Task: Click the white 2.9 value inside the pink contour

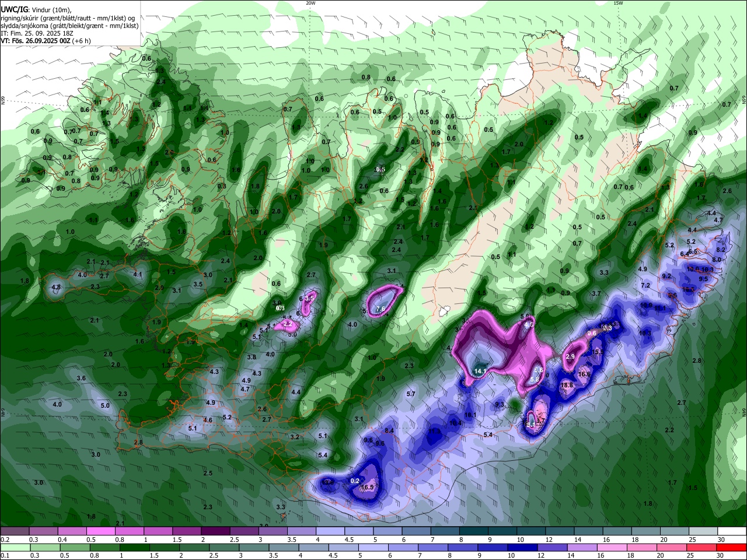Action: pos(570,356)
